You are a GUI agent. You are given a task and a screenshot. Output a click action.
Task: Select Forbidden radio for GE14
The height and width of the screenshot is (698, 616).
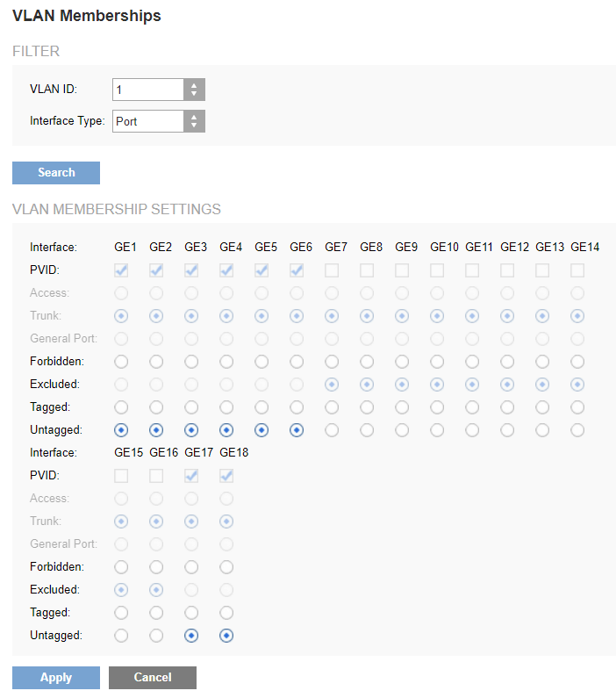point(577,362)
